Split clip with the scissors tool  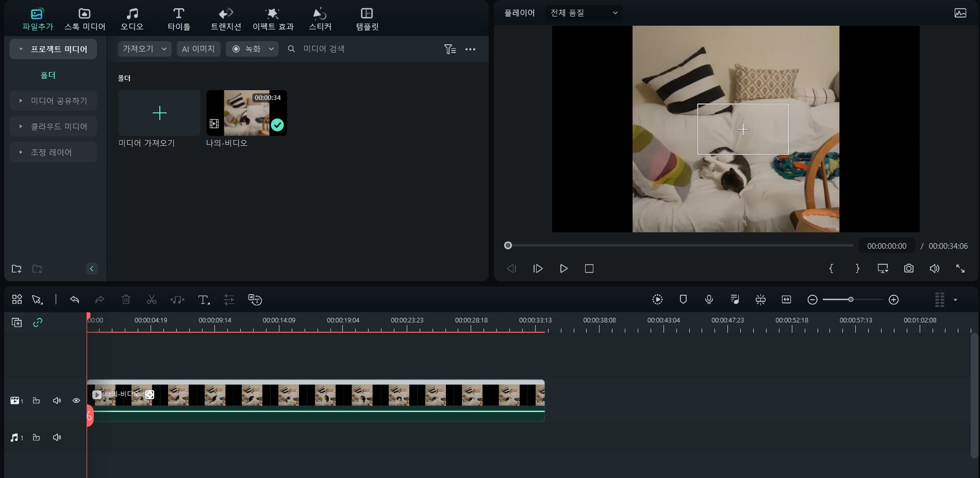click(152, 299)
